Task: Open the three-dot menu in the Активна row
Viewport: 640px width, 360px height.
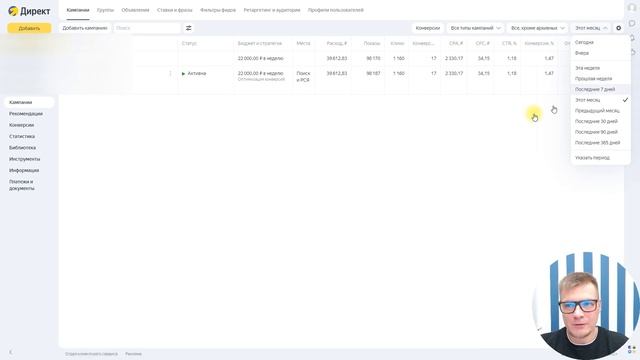Action: tap(170, 73)
